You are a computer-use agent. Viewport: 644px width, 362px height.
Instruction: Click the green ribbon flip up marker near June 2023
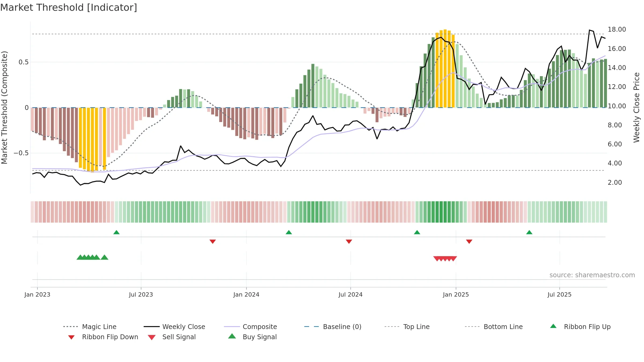point(116,232)
